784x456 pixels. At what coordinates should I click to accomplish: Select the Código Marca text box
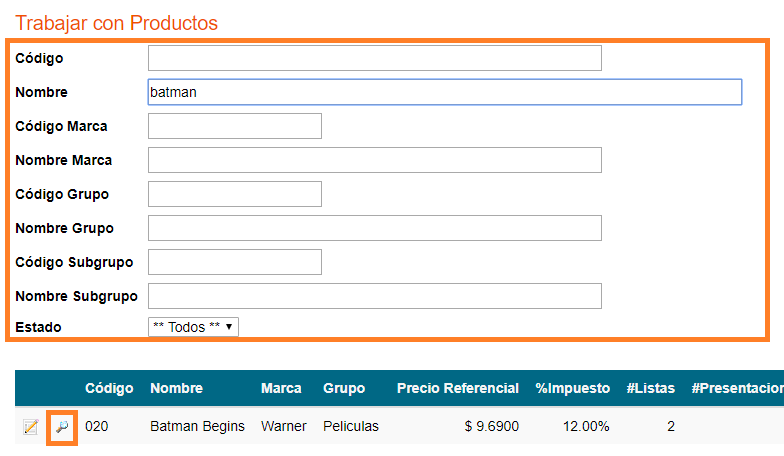[234, 126]
